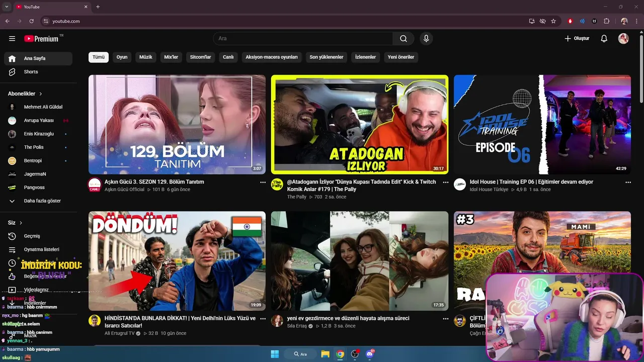This screenshot has width=644, height=362.
Task: Start voice search with microphone icon
Action: (x=426, y=39)
